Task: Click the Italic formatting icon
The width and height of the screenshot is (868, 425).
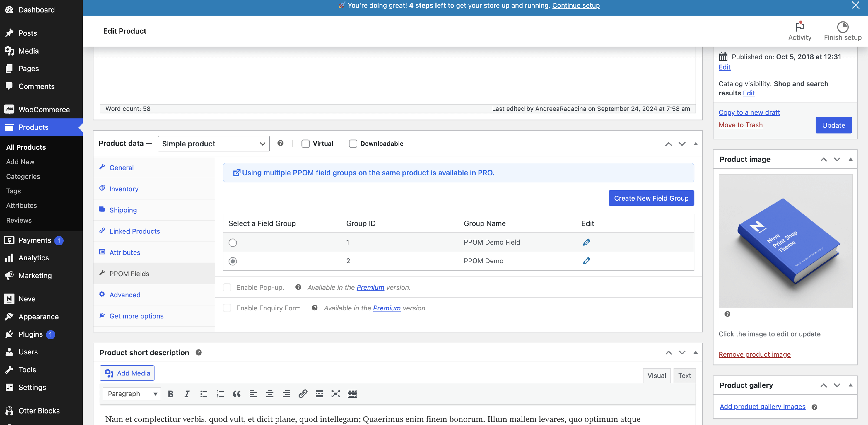Action: click(187, 394)
